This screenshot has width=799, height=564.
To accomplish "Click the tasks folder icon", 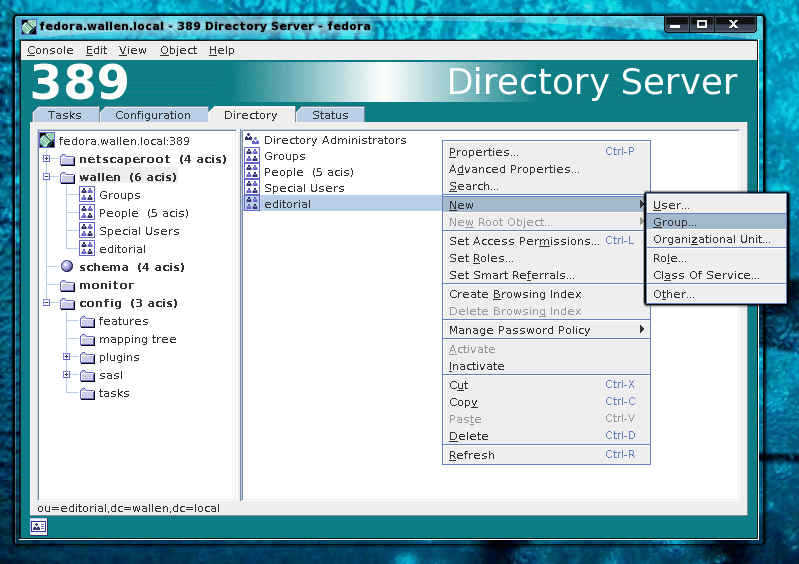I will 88,394.
